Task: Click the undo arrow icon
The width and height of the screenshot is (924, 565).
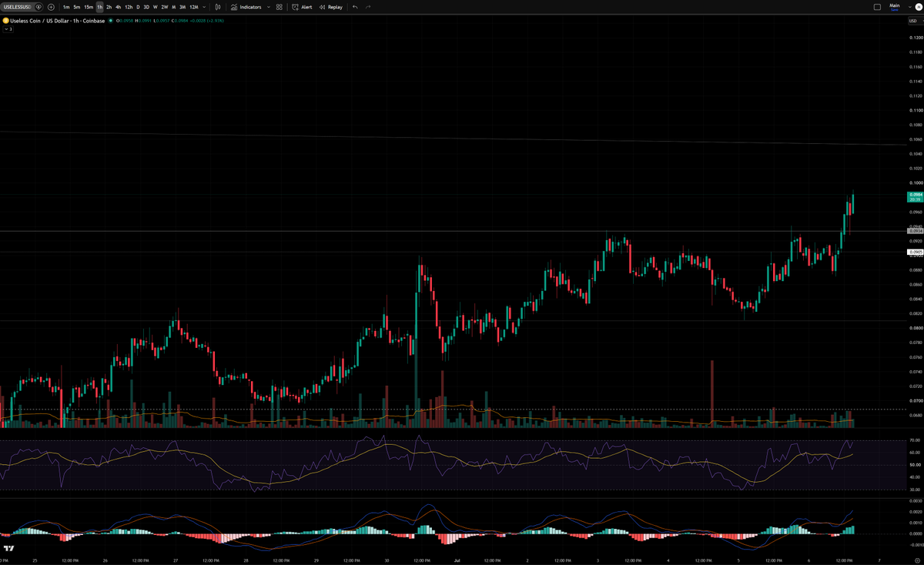Action: tap(355, 7)
